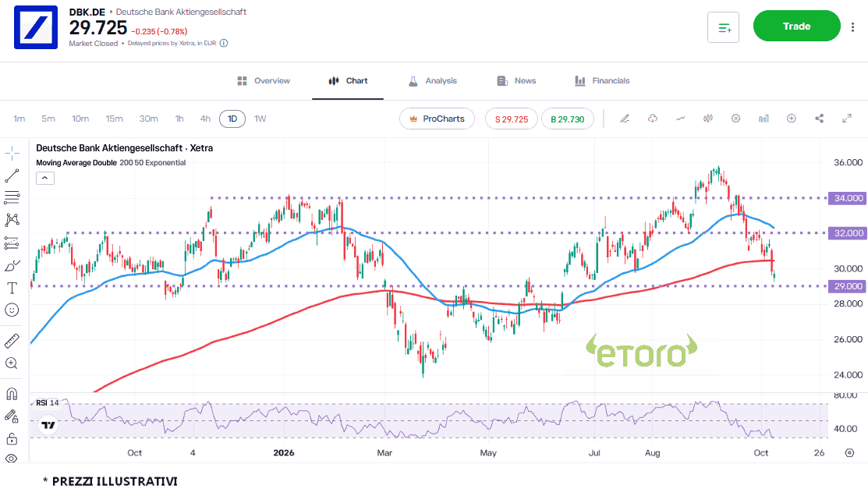This screenshot has width=868, height=489.
Task: Select the 1m timeframe
Action: [x=19, y=119]
